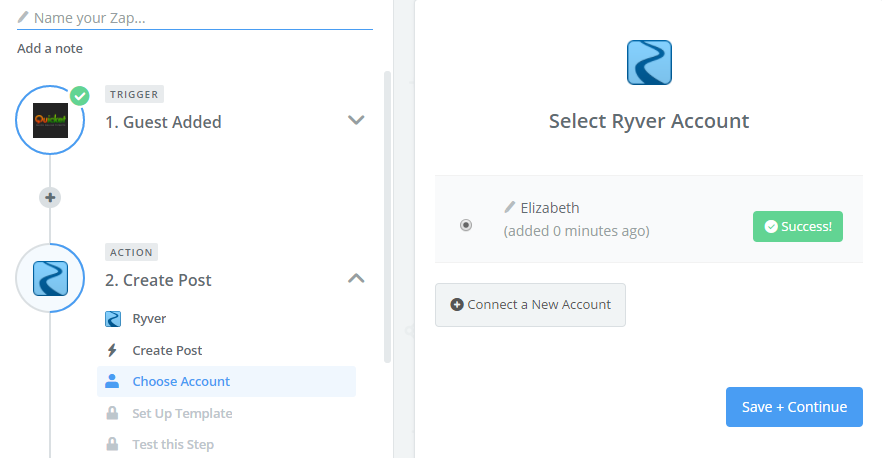
Task: Click the 'added 0 minutes ago' text
Action: pos(576,231)
